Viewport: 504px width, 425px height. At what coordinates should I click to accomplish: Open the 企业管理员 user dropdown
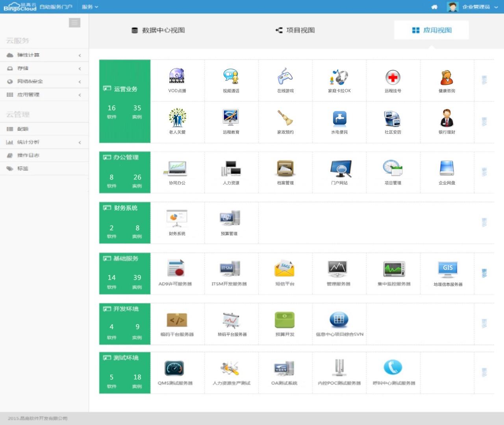tap(480, 7)
